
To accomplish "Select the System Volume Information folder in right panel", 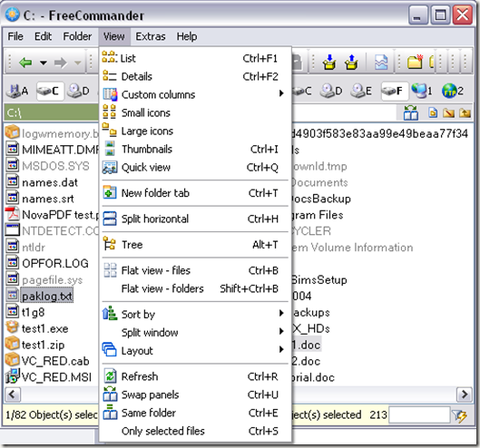I will [352, 248].
